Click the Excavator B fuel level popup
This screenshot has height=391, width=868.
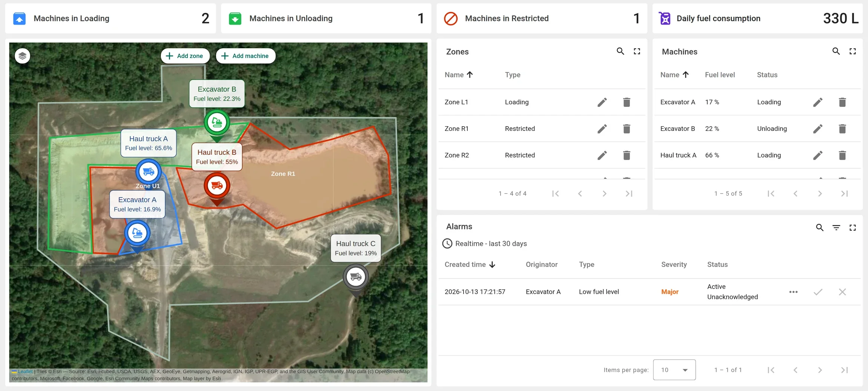[x=217, y=94]
